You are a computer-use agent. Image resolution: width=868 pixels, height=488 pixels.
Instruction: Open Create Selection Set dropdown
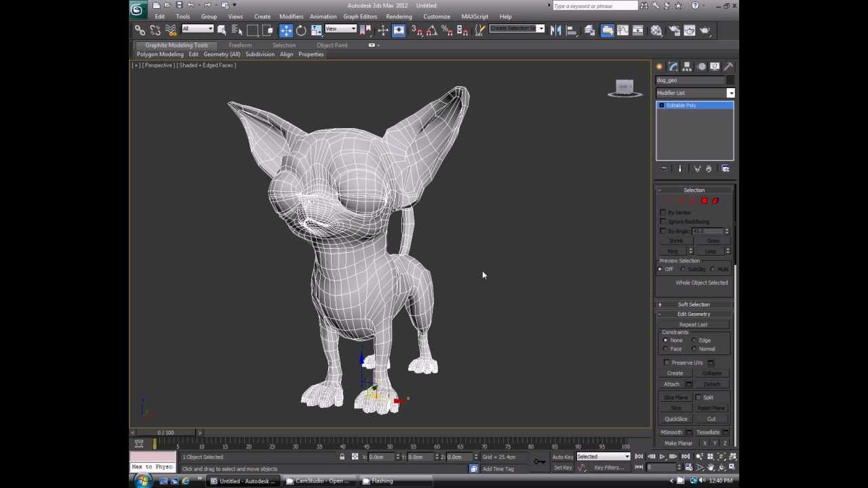(x=517, y=28)
